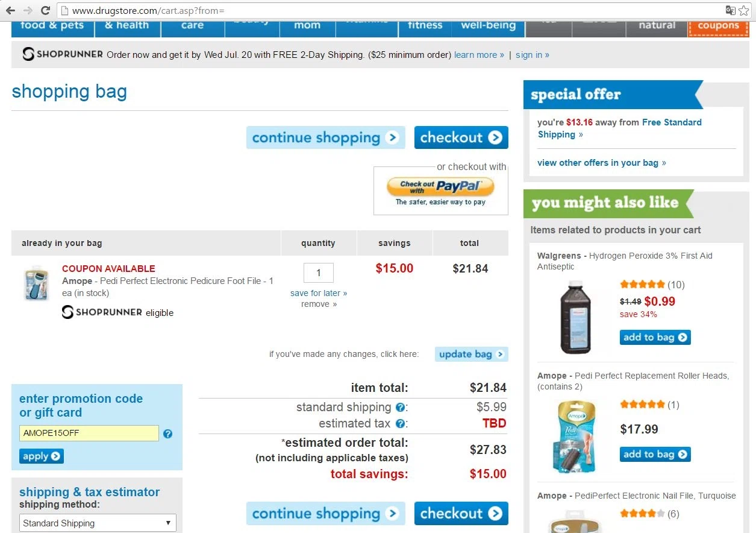The width and height of the screenshot is (756, 533).
Task: Click the ShopRunner logo in top banner
Action: (63, 54)
